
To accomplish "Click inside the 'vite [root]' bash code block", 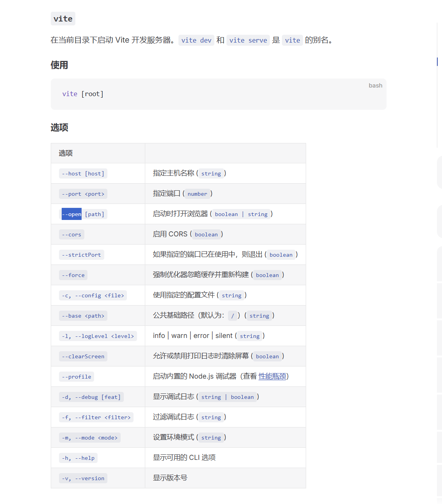I will 219,94.
